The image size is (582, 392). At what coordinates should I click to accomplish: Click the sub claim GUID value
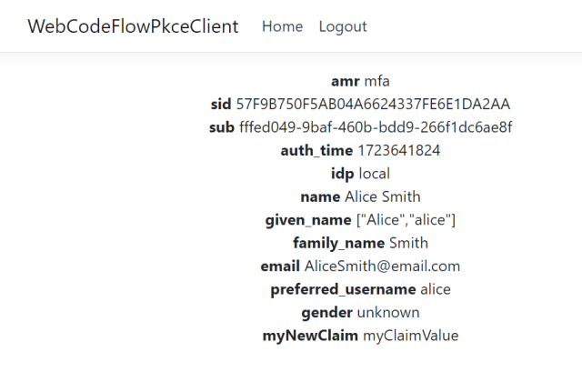[376, 127]
